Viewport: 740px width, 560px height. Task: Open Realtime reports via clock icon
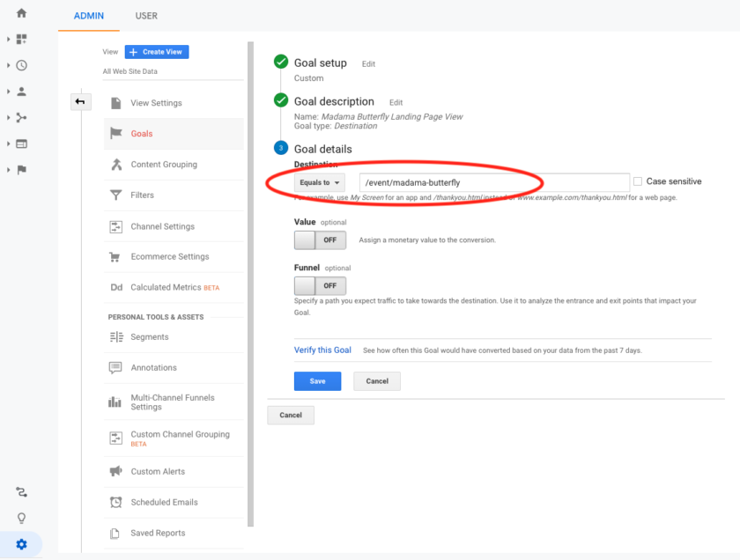pos(23,65)
